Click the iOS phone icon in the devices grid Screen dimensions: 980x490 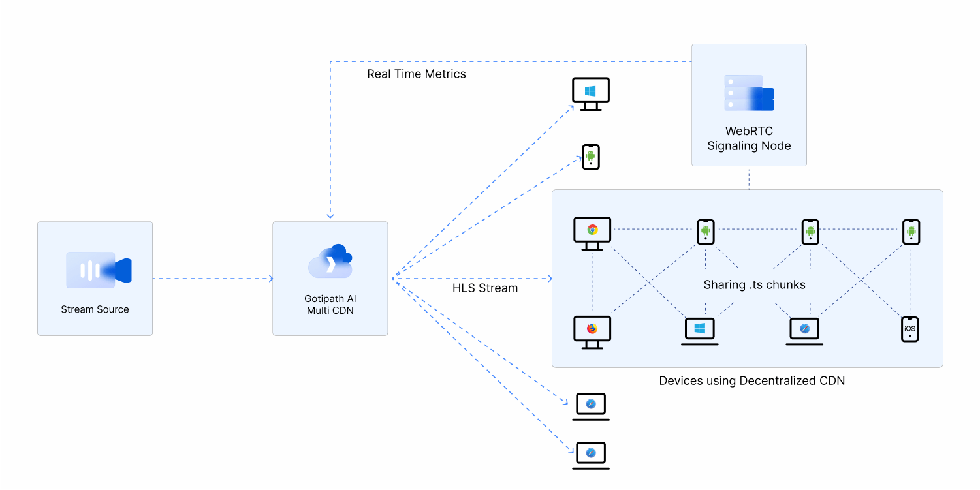909,329
